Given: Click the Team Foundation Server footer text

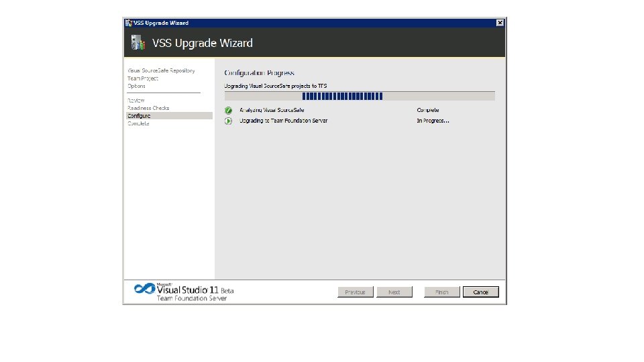Looking at the screenshot, I should [191, 298].
